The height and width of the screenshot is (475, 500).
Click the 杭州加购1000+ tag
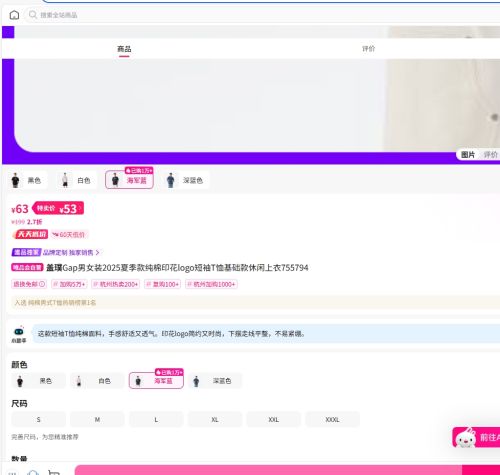(211, 284)
